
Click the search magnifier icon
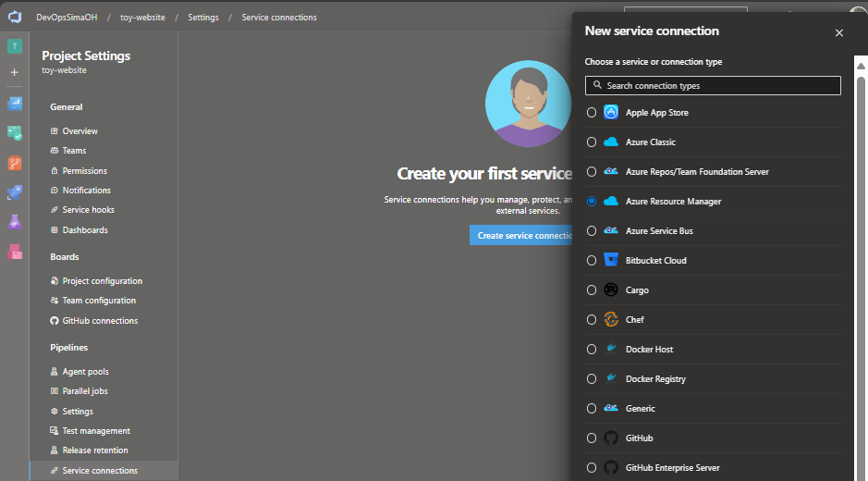597,85
